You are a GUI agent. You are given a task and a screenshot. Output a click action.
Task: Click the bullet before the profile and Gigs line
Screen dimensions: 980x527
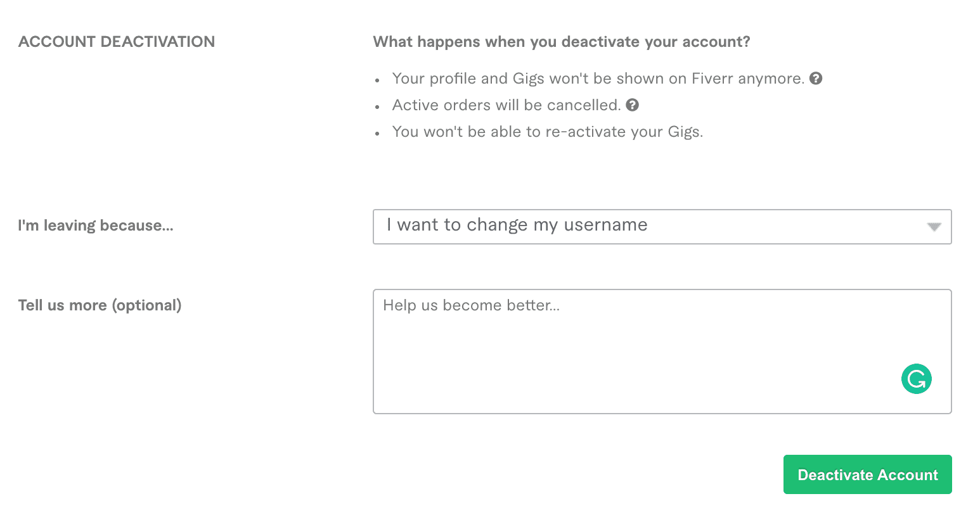[377, 80]
